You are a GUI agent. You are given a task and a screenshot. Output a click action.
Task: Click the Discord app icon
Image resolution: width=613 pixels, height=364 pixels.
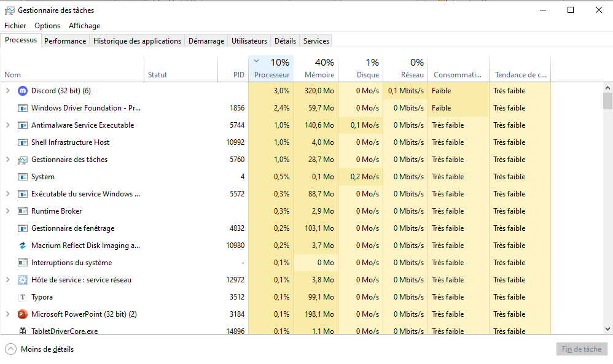tap(23, 91)
